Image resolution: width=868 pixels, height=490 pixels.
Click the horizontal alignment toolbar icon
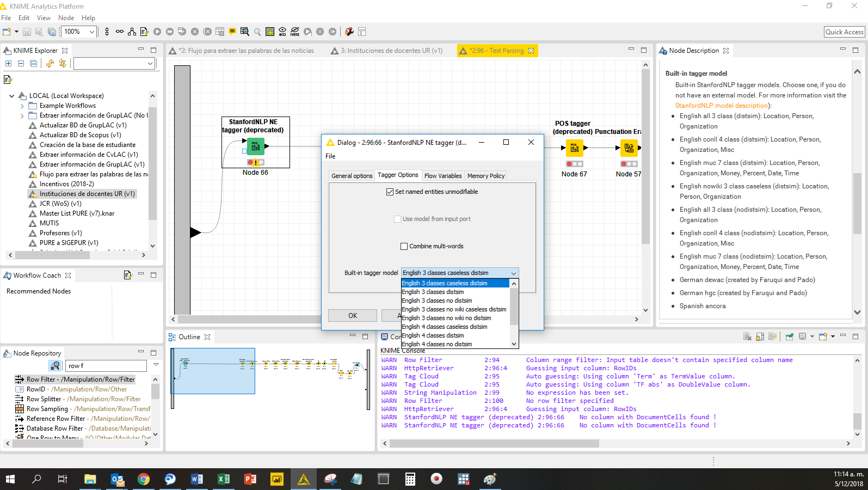click(x=119, y=32)
